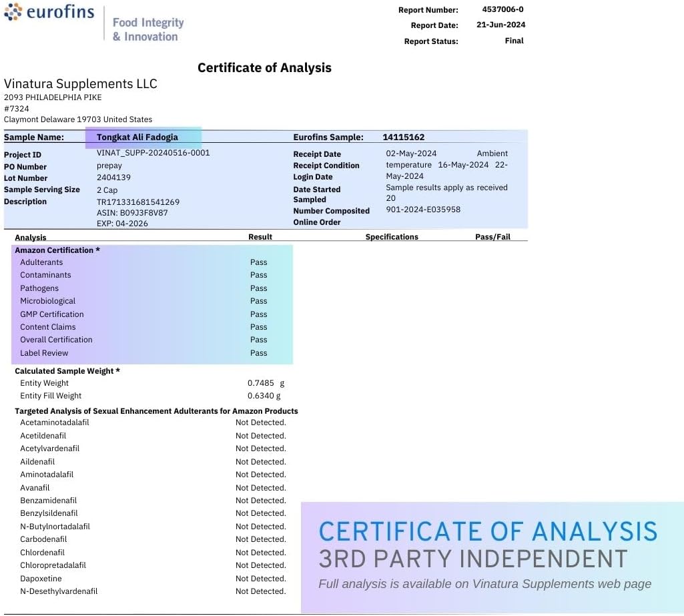Click the Pass/Fail column header
The width and height of the screenshot is (684, 616).
[492, 237]
